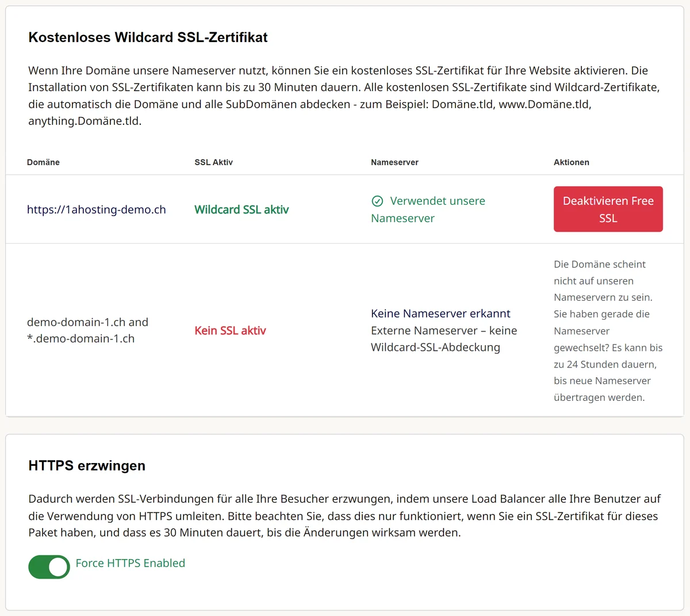Open the https://1ahosting-demo.ch link

(96, 210)
